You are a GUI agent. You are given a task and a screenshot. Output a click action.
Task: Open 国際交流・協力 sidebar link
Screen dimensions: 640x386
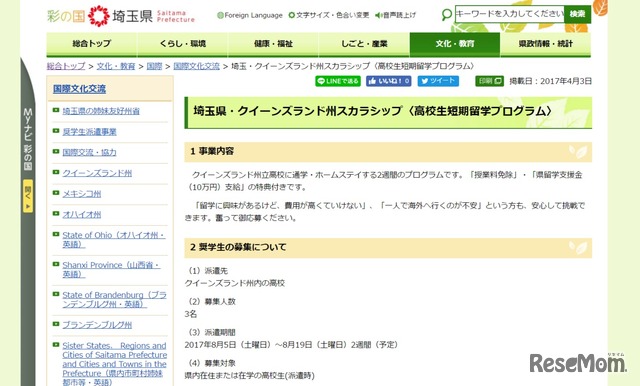point(89,153)
